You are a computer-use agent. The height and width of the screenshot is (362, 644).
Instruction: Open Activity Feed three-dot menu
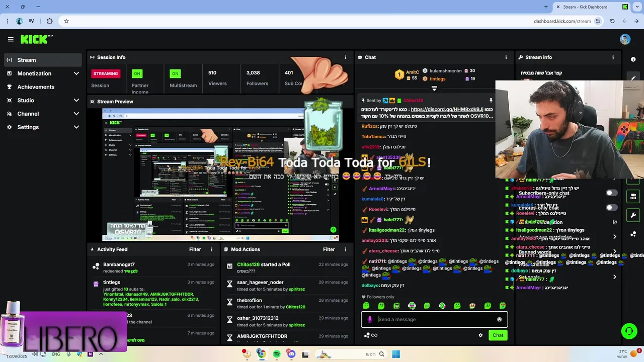[x=211, y=249]
